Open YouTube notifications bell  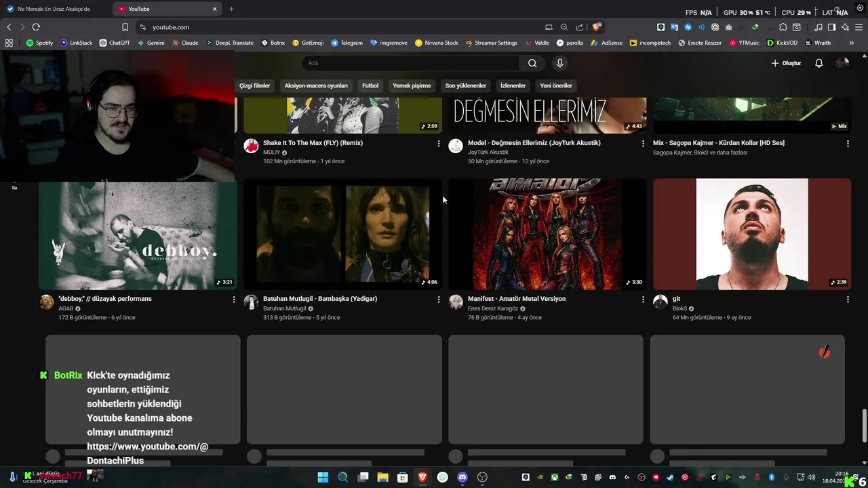tap(818, 63)
